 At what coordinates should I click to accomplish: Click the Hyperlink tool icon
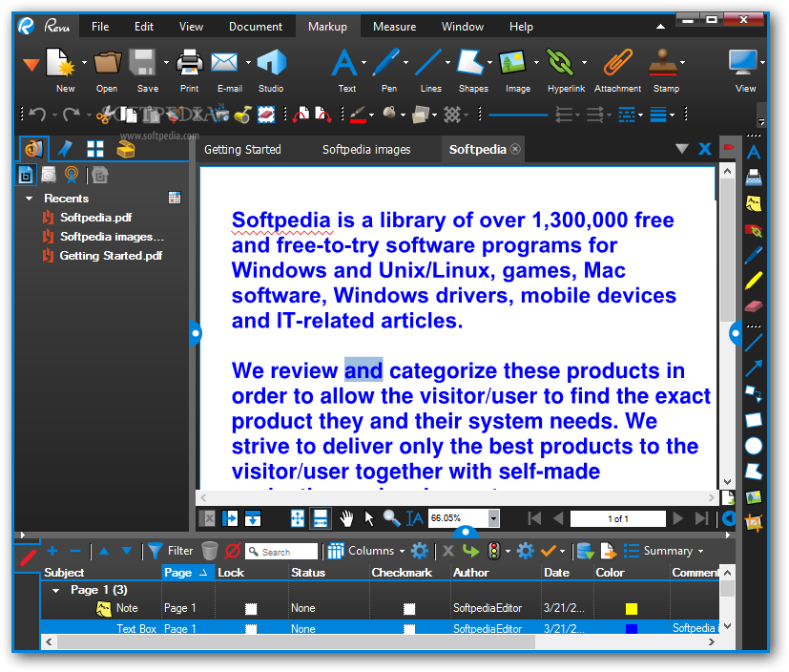560,62
